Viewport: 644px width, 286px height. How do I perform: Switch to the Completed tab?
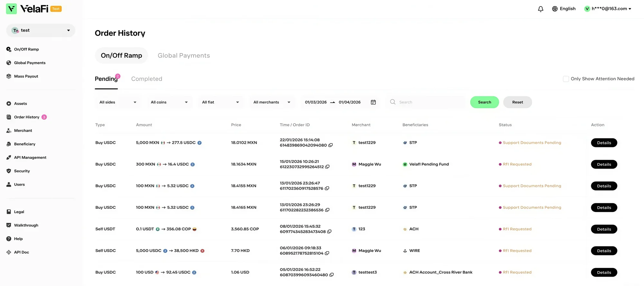147,79
